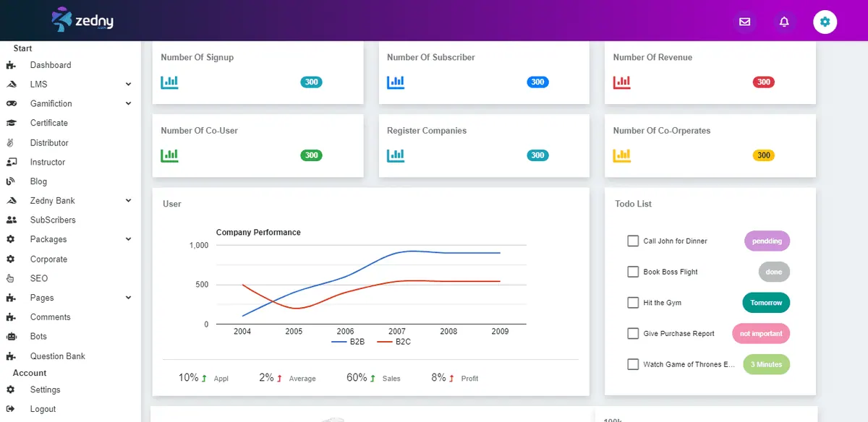Expand the Gamifiction menu chevron
The image size is (868, 422).
(x=128, y=104)
